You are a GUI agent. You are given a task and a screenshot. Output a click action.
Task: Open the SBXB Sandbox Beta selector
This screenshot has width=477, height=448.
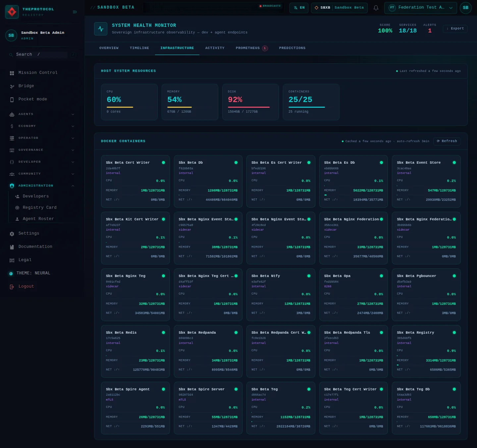339,8
